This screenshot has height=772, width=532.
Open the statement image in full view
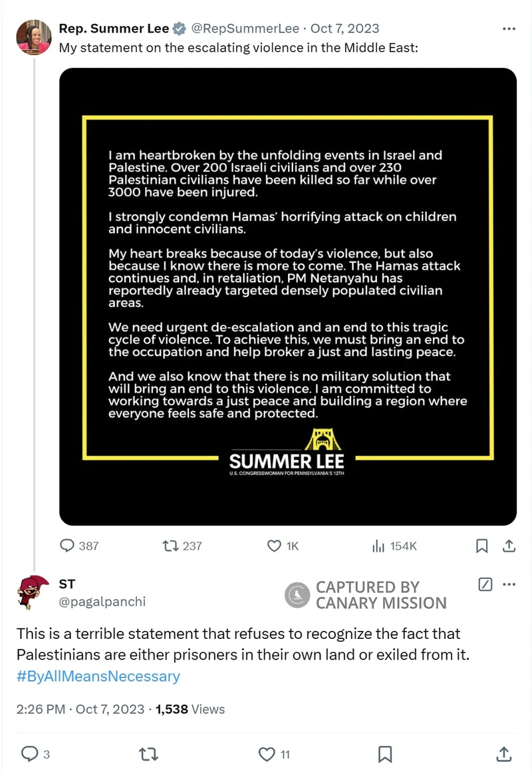click(288, 296)
